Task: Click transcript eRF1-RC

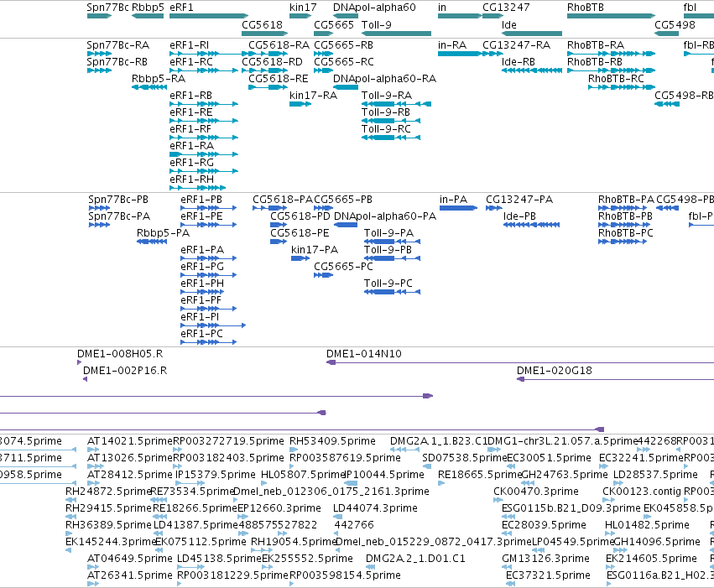Action: pos(190,61)
